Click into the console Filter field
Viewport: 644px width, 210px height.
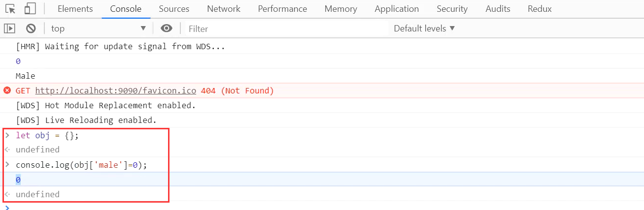pyautogui.click(x=286, y=29)
